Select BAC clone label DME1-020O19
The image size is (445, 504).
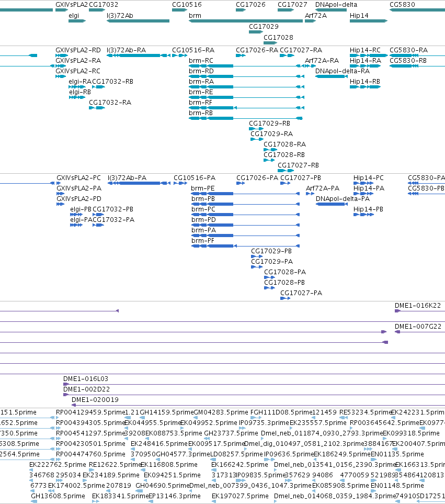click(x=95, y=399)
